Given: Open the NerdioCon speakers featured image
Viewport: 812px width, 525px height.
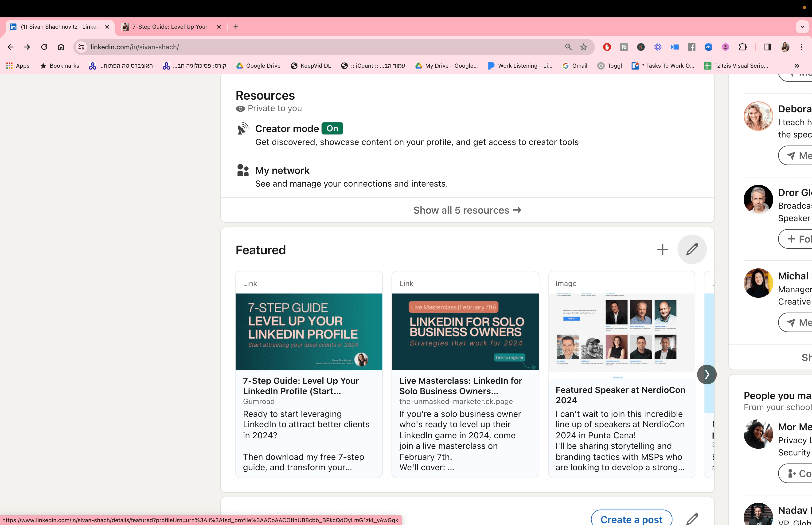Looking at the screenshot, I should pos(621,336).
